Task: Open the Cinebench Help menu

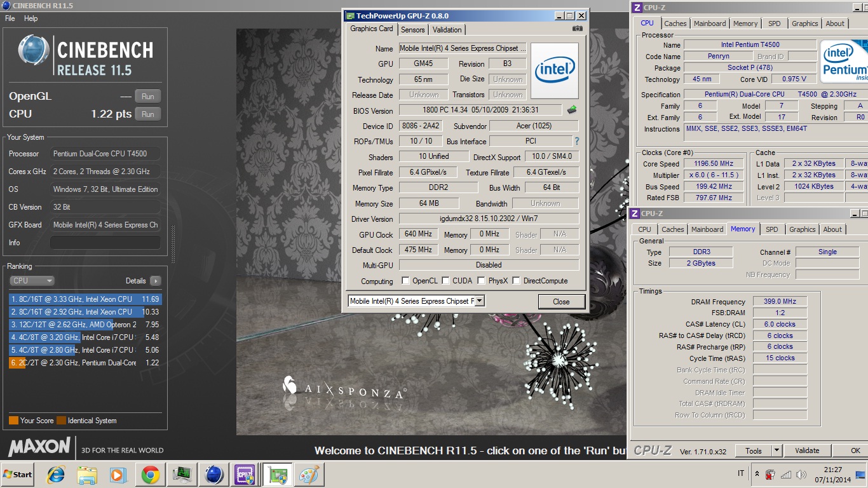Action: (31, 18)
